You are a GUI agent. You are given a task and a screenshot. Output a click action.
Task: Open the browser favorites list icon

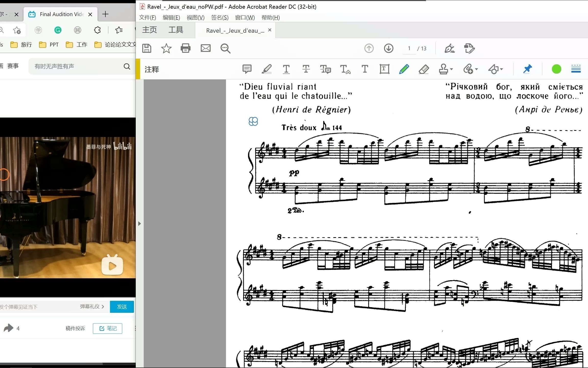119,30
